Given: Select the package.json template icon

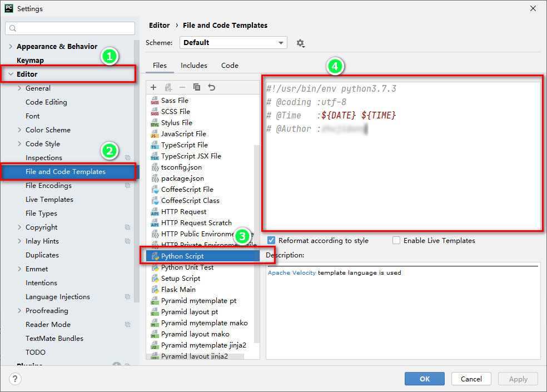Looking at the screenshot, I should click(x=155, y=178).
